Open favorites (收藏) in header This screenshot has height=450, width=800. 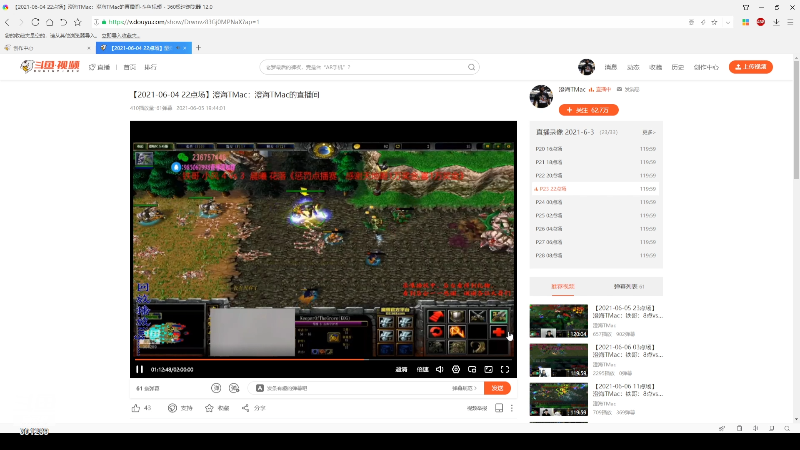[x=656, y=67]
